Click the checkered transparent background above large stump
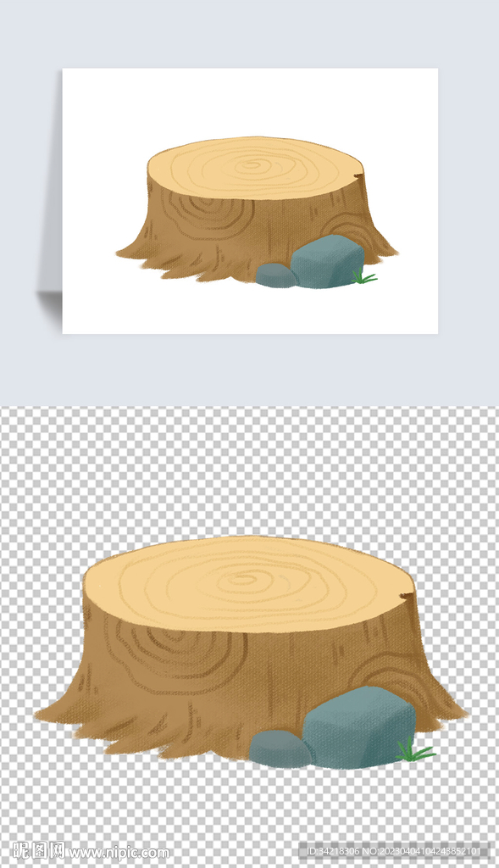The height and width of the screenshot is (868, 499). click(249, 470)
